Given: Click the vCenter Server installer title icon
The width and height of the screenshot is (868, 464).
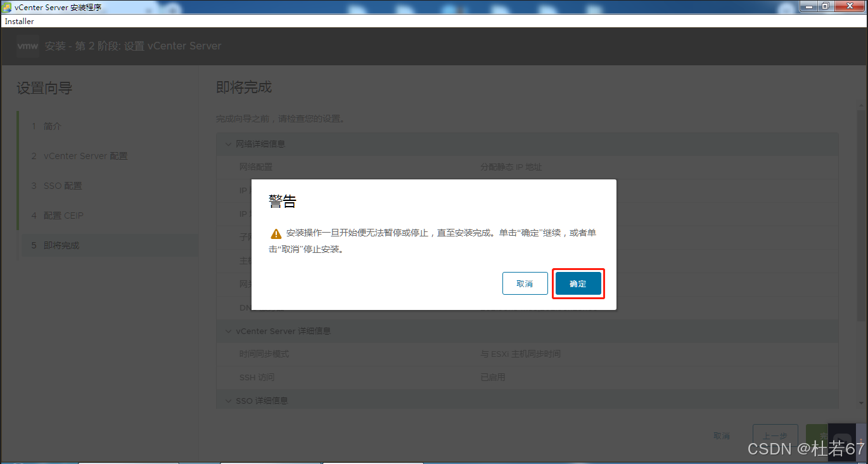Looking at the screenshot, I should tap(8, 6).
